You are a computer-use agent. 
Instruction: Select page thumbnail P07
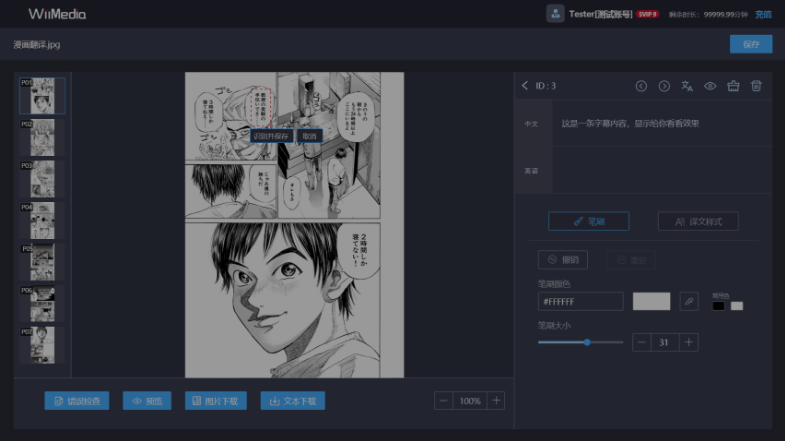42,345
